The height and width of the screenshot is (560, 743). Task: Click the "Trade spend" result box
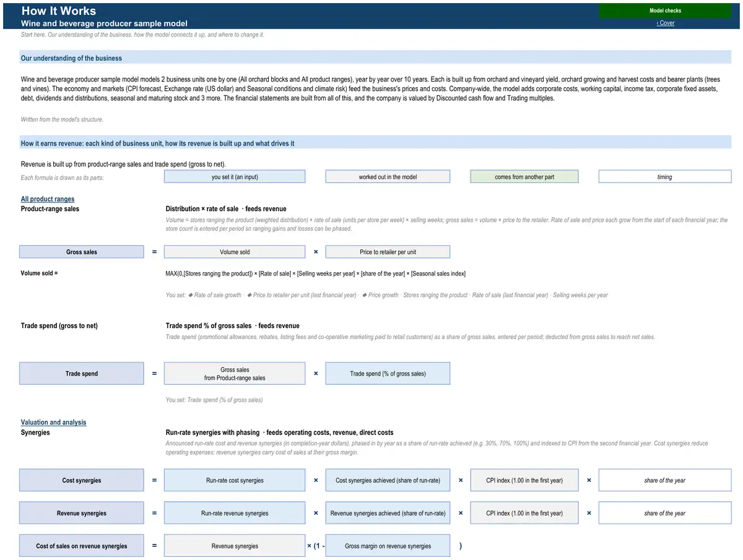coord(82,374)
